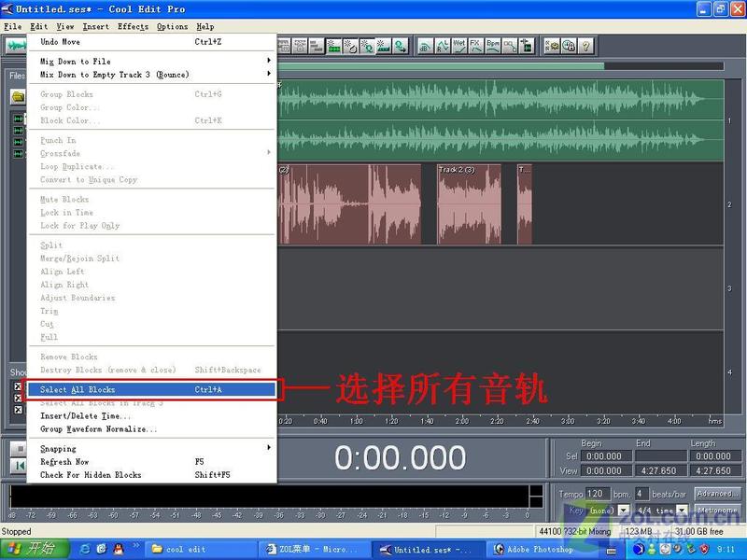The image size is (747, 560).
Task: Choose Group Waveform Normalize menu entry
Action: (x=151, y=429)
